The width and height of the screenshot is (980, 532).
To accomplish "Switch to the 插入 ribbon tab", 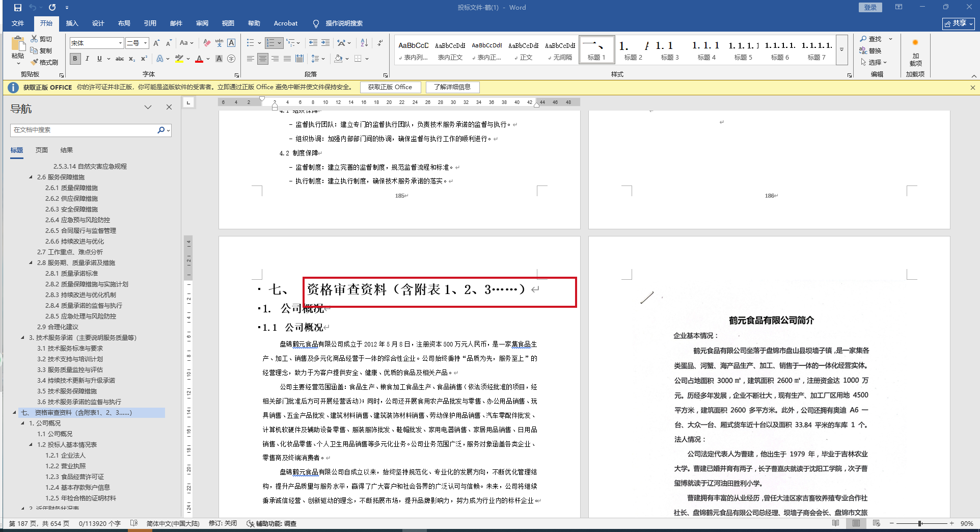I will (72, 23).
